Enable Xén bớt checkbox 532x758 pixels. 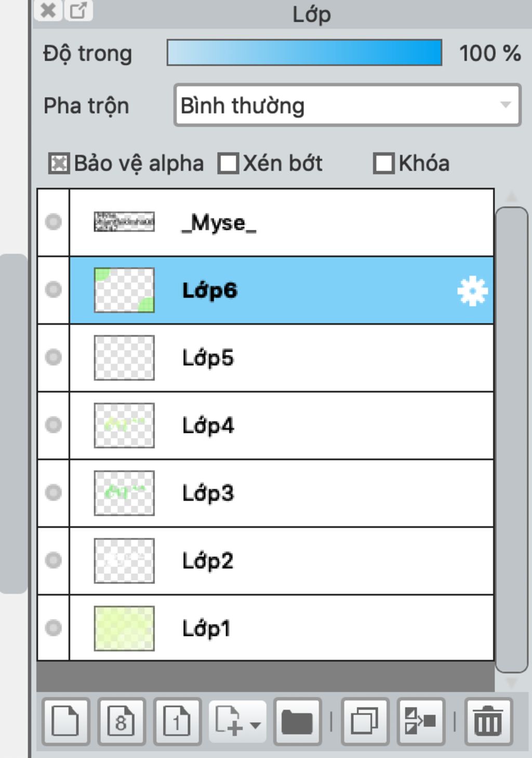228,164
